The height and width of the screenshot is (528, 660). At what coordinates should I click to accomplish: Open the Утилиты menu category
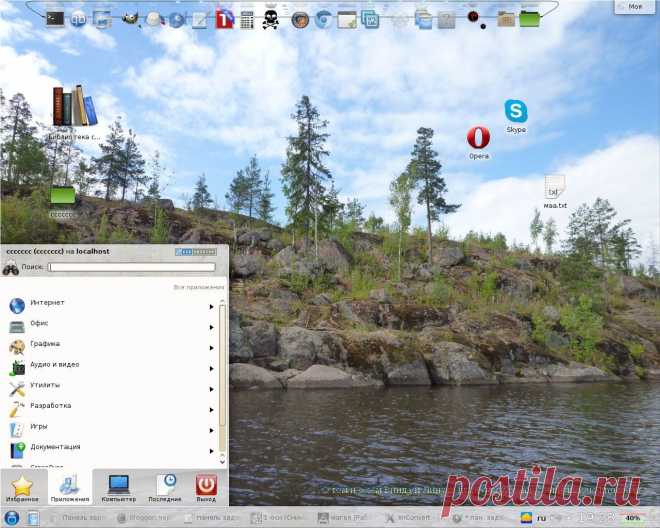coord(110,385)
